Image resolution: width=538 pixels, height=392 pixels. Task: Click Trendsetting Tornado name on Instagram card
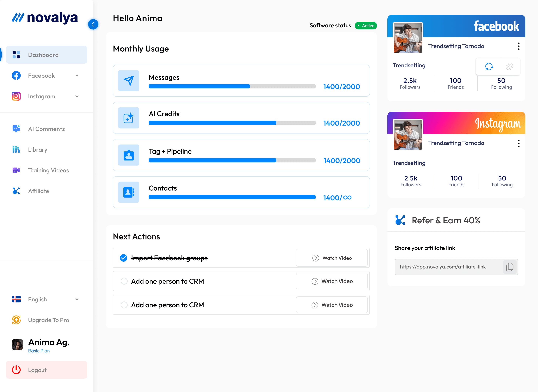click(456, 143)
